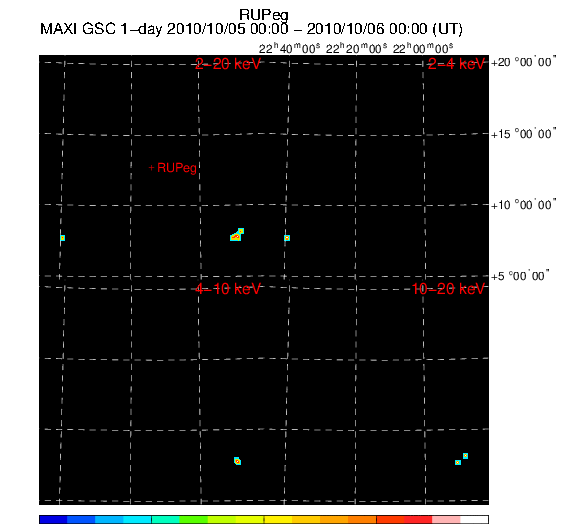Screen dimensions: 570x525
Task: Click the white end of the color bar
Action: (474, 519)
